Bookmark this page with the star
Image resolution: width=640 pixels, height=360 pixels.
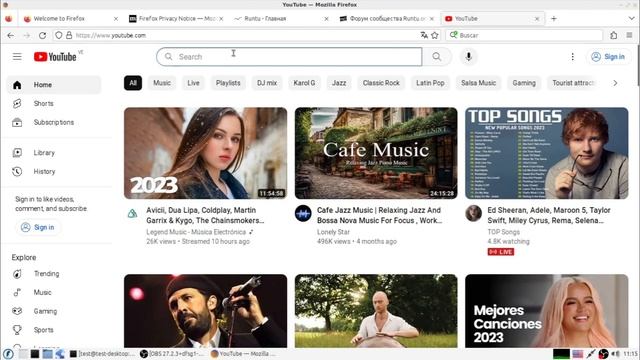point(435,36)
